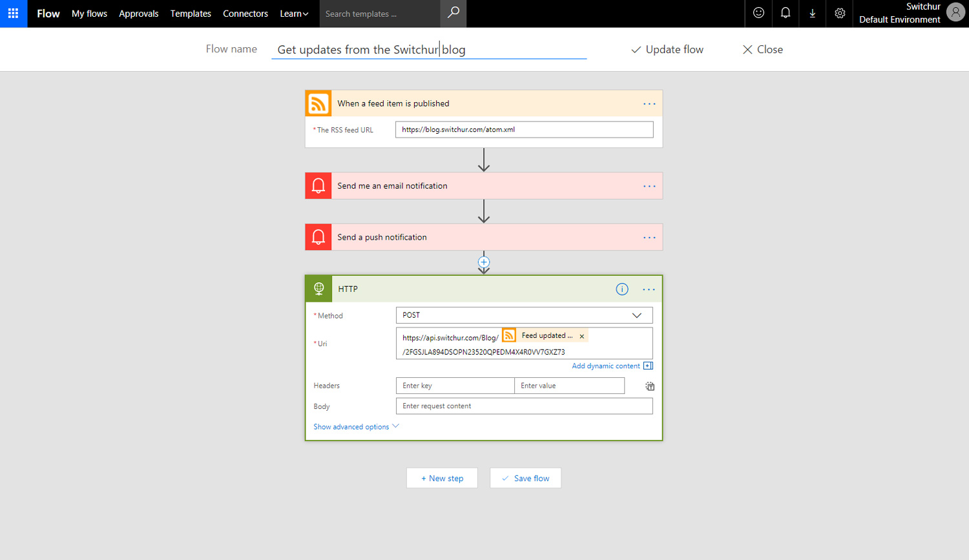Screen dimensions: 969x560
Task: Click the Save flow button
Action: click(525, 477)
